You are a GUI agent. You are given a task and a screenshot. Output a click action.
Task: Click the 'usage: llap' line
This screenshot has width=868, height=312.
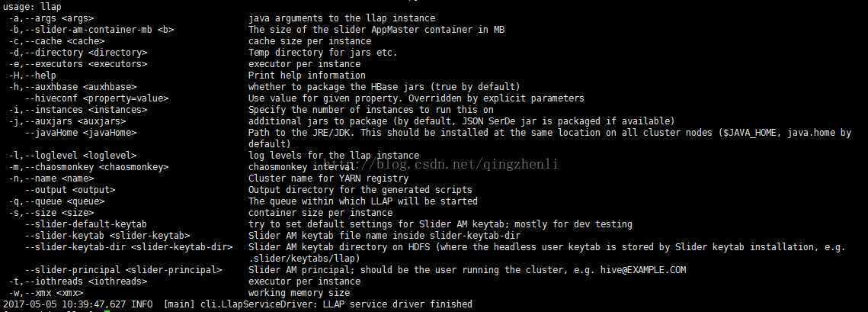click(x=31, y=7)
